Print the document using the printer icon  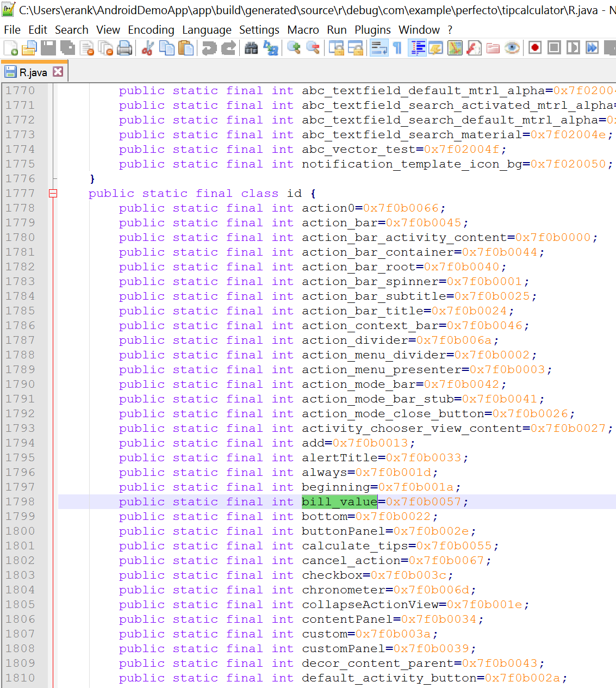coord(125,48)
